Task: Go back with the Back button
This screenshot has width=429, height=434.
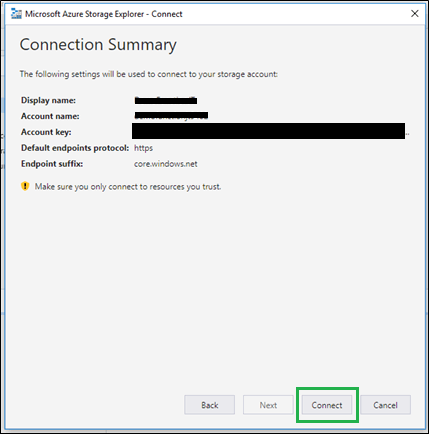Action: point(210,405)
